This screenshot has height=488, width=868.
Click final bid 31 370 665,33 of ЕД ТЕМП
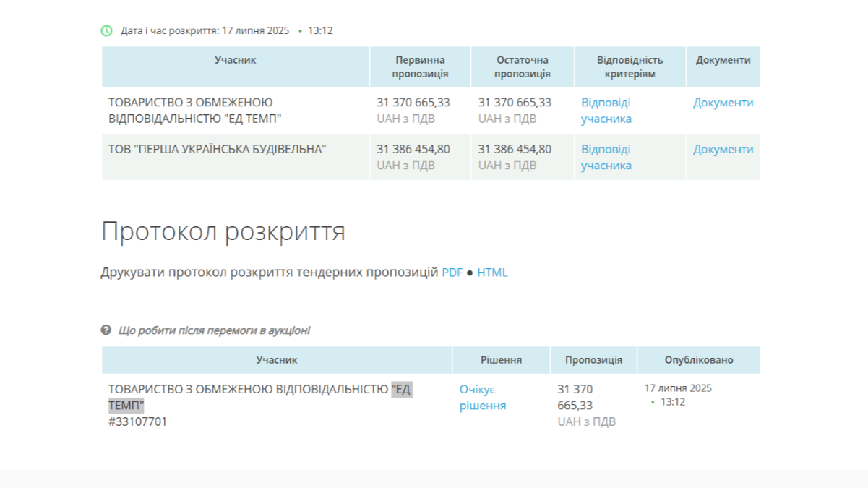pos(515,103)
